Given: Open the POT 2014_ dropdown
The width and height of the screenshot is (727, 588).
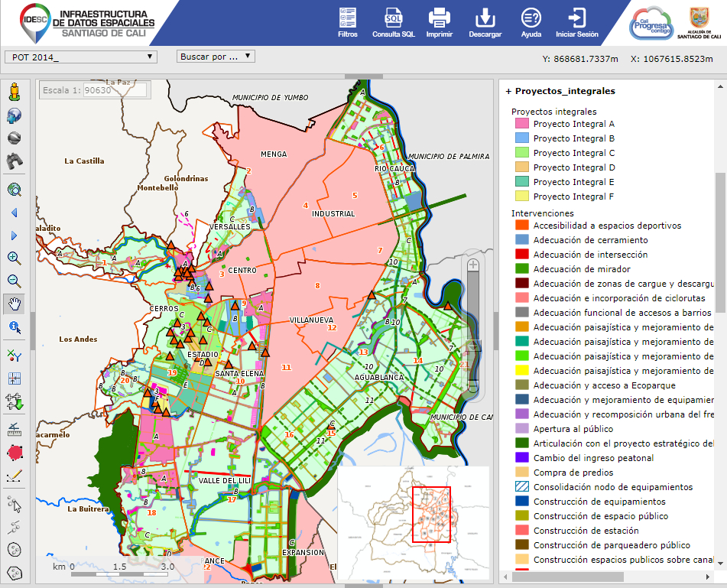Looking at the screenshot, I should 80,57.
